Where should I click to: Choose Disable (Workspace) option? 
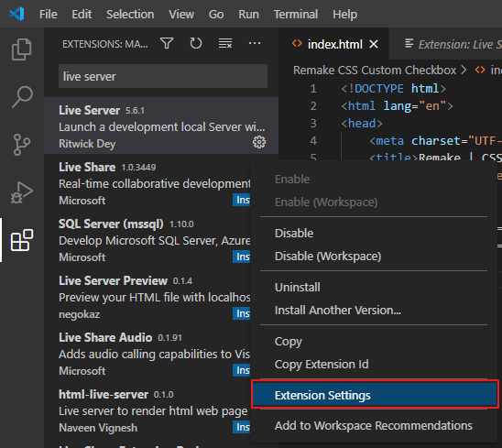click(x=374, y=257)
